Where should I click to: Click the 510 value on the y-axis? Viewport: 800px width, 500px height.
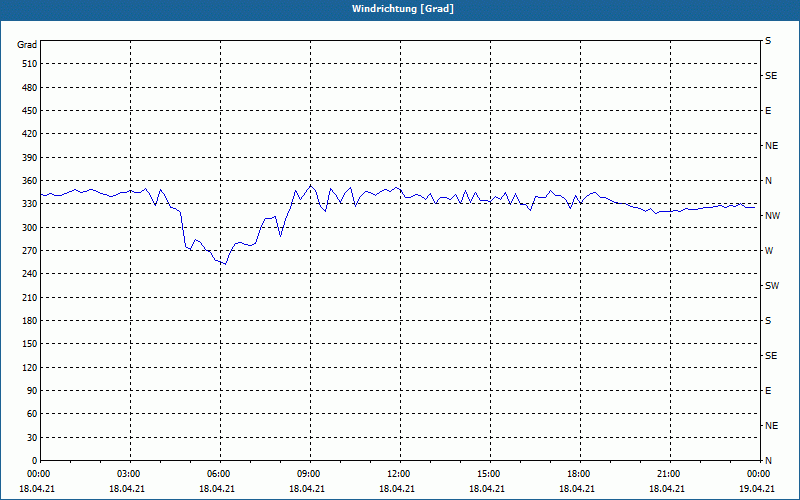coord(29,64)
